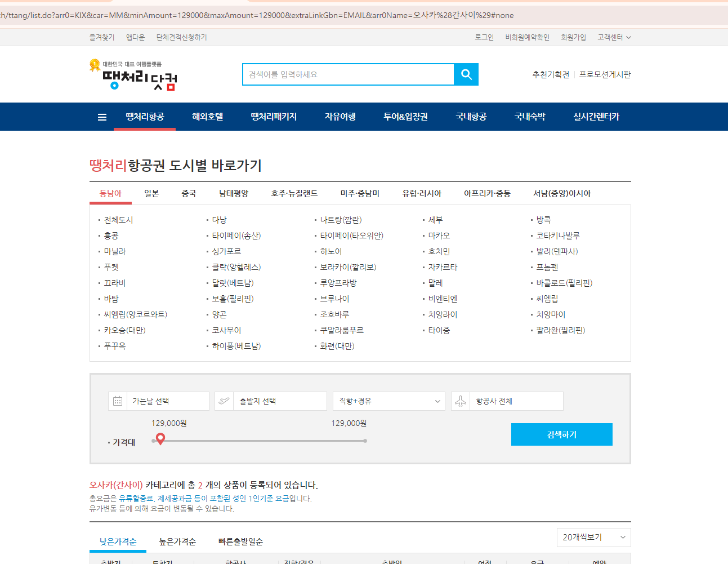
Task: Choose the 싱가포르 city link
Action: click(x=226, y=251)
